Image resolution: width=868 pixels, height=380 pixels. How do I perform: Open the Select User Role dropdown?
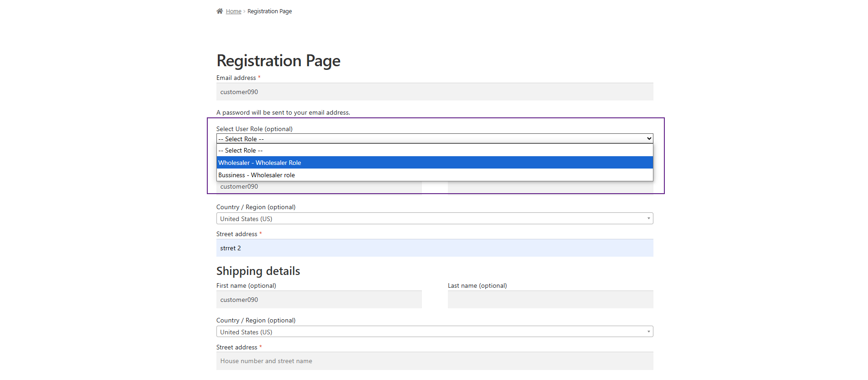click(435, 139)
